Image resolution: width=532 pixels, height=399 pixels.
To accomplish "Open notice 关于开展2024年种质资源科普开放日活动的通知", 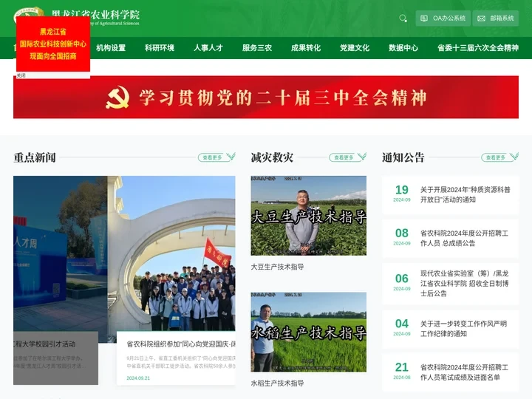I will (x=465, y=195).
